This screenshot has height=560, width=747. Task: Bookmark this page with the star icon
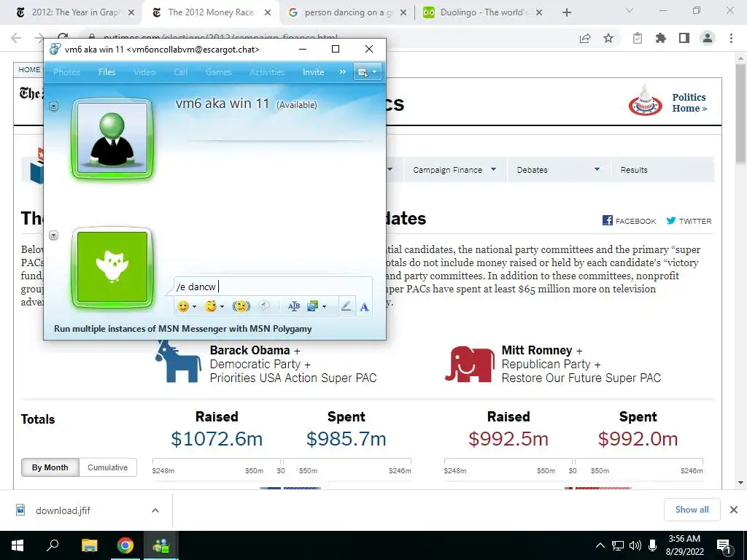coord(608,38)
